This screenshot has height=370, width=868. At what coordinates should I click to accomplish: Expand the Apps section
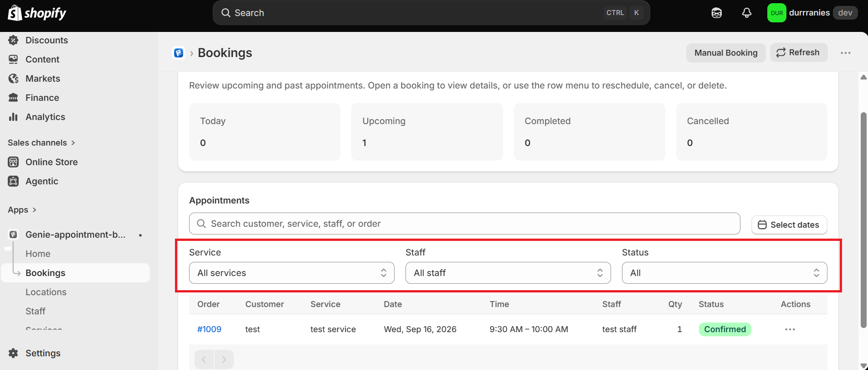click(22, 210)
